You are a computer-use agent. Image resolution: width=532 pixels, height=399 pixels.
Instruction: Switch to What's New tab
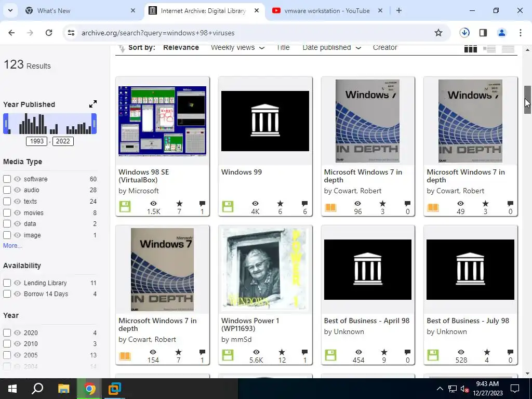pyautogui.click(x=81, y=10)
